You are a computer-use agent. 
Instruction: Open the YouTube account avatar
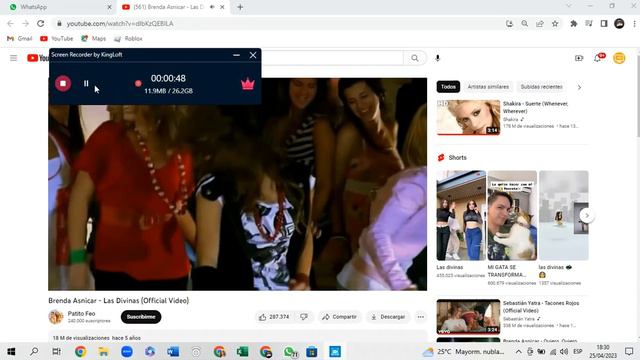pyautogui.click(x=619, y=58)
